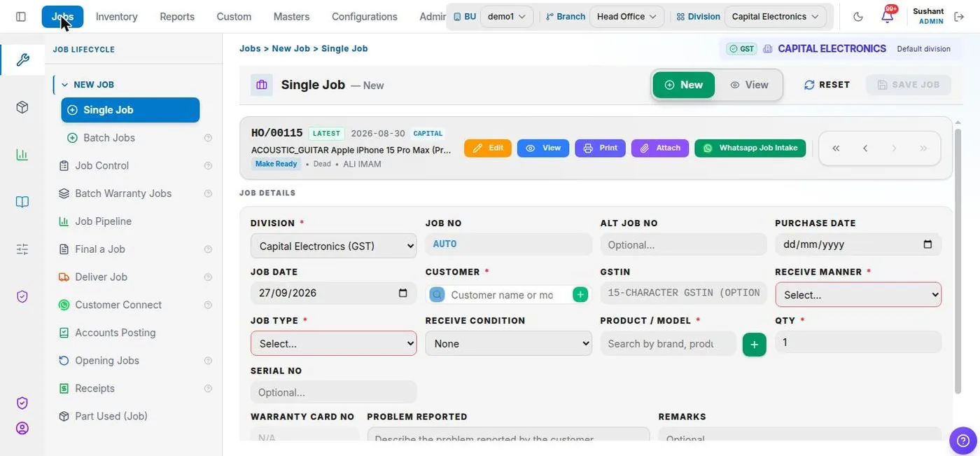This screenshot has width=980, height=456.
Task: Focus the GSTIN input field
Action: (683, 293)
